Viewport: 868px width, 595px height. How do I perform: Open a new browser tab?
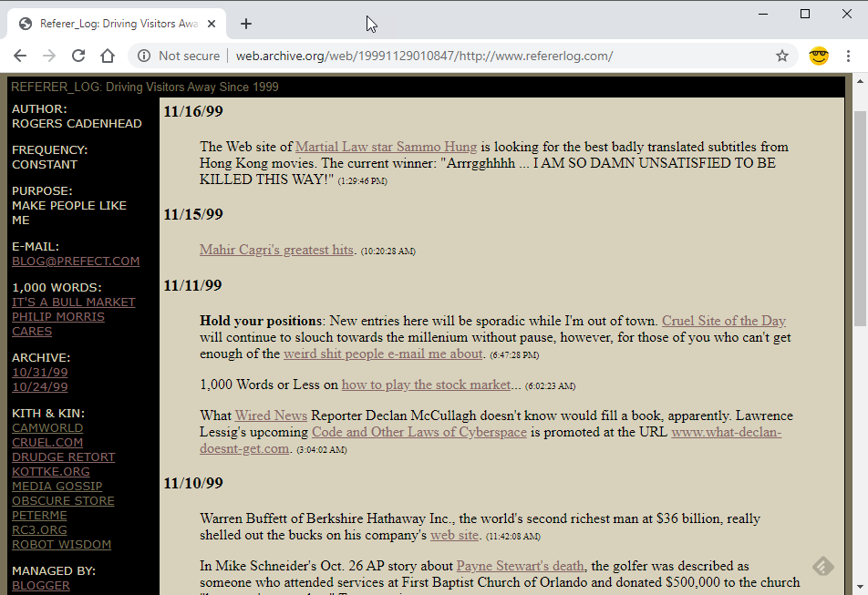246,24
